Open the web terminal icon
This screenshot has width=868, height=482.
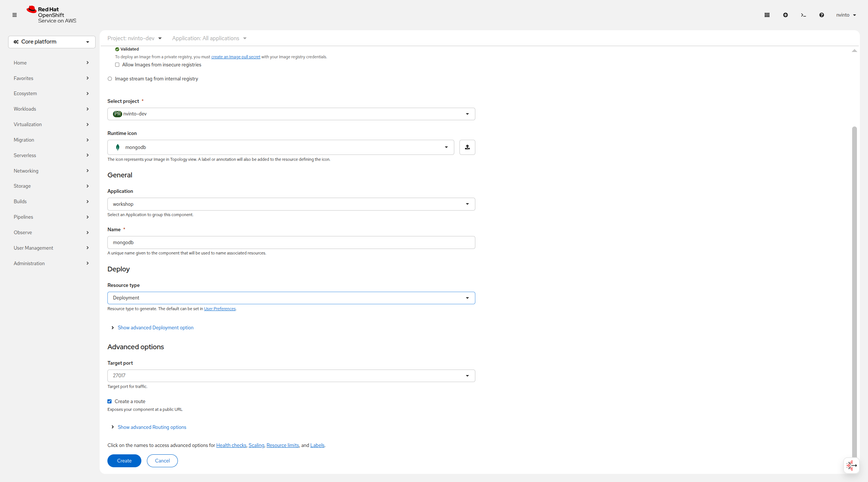[803, 15]
